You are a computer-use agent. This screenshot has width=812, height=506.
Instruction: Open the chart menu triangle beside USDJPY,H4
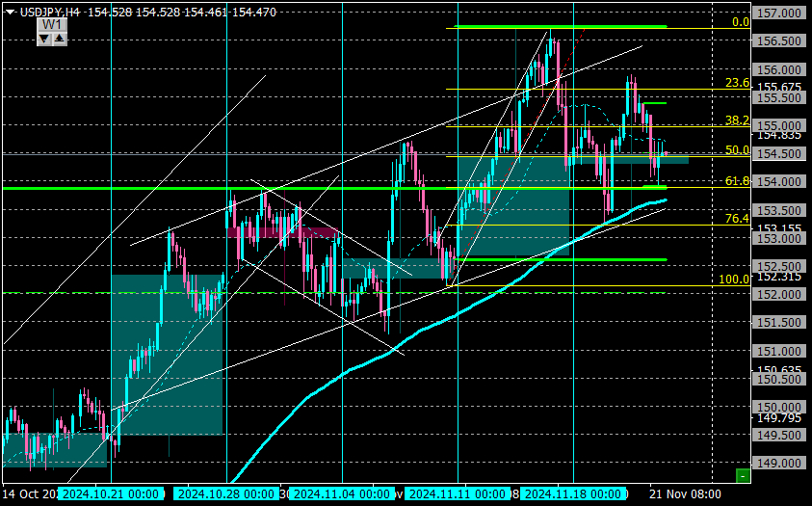coord(11,13)
